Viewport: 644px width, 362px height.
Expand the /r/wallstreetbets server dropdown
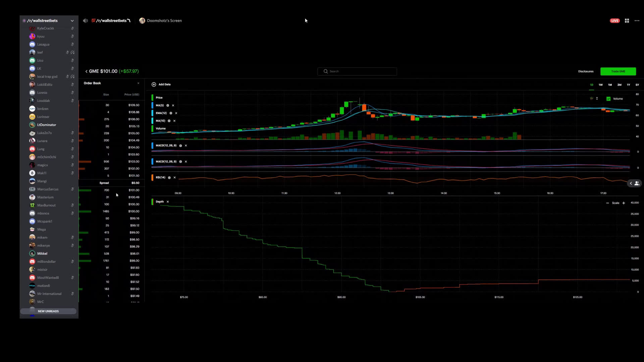72,21
